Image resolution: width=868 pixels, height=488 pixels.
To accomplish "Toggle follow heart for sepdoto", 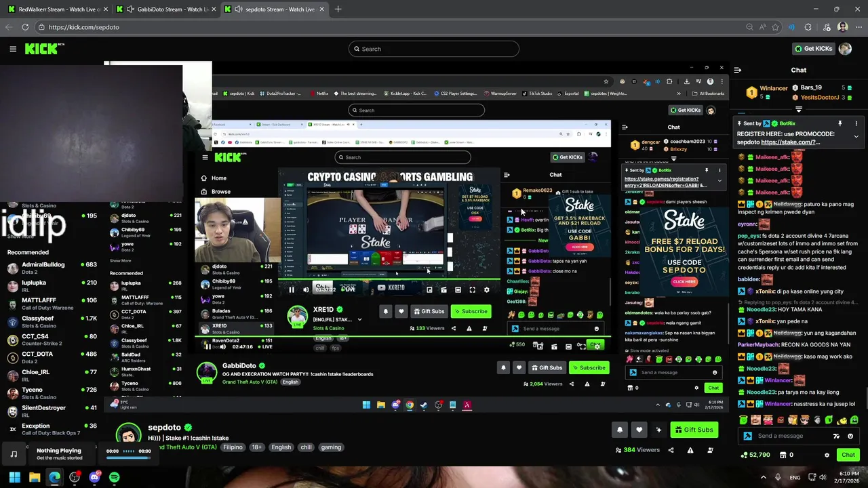I will pos(639,430).
